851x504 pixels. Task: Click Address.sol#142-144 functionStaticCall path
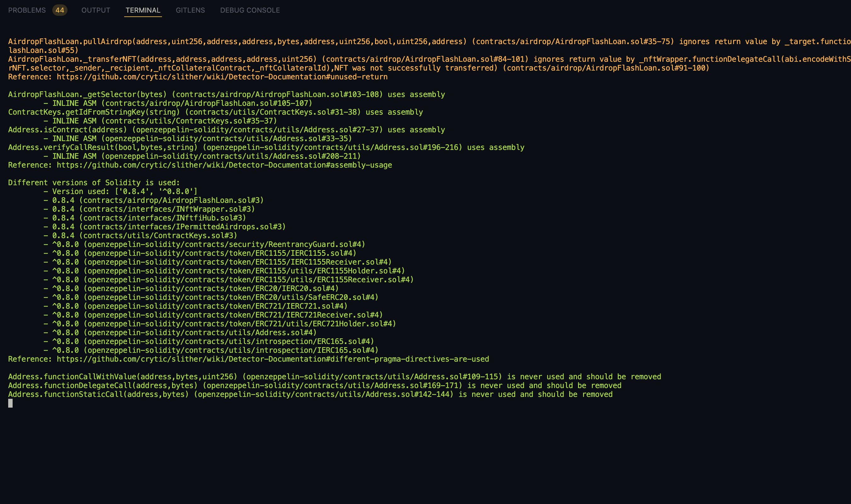click(323, 394)
